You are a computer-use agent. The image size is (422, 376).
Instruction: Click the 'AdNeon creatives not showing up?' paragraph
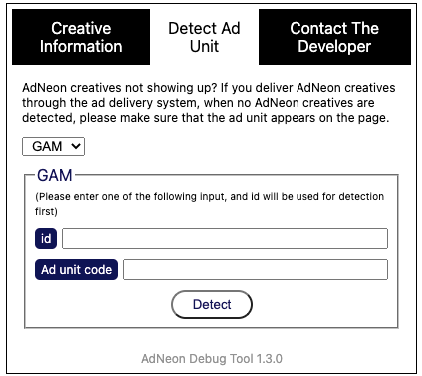pos(208,103)
